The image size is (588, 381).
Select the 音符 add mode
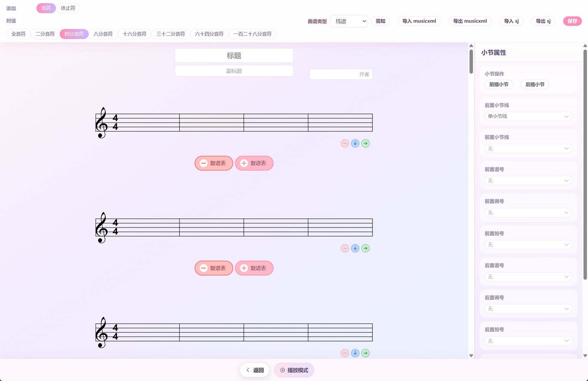[x=46, y=8]
